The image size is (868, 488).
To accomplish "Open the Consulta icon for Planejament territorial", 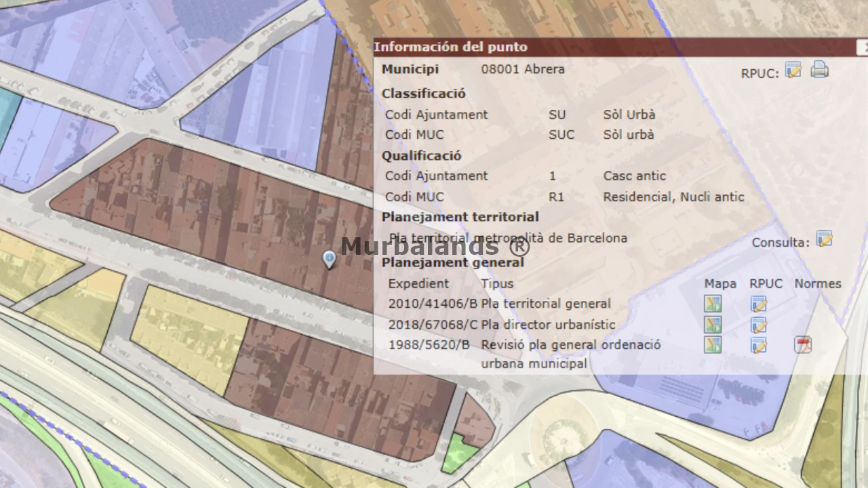I will (x=824, y=239).
